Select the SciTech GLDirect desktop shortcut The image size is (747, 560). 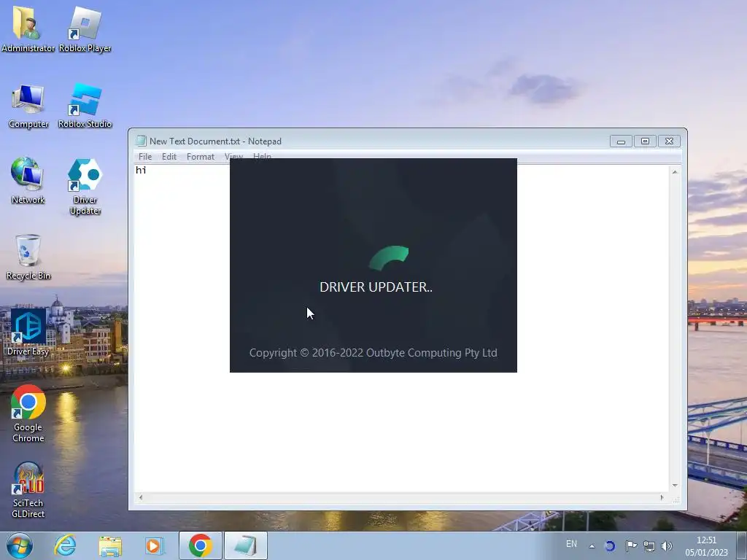(x=28, y=490)
